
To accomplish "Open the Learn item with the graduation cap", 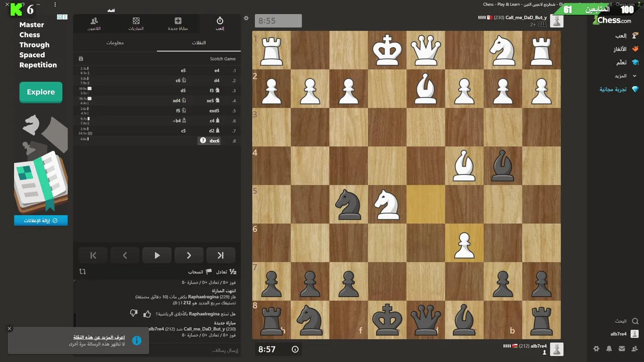I will (x=627, y=62).
